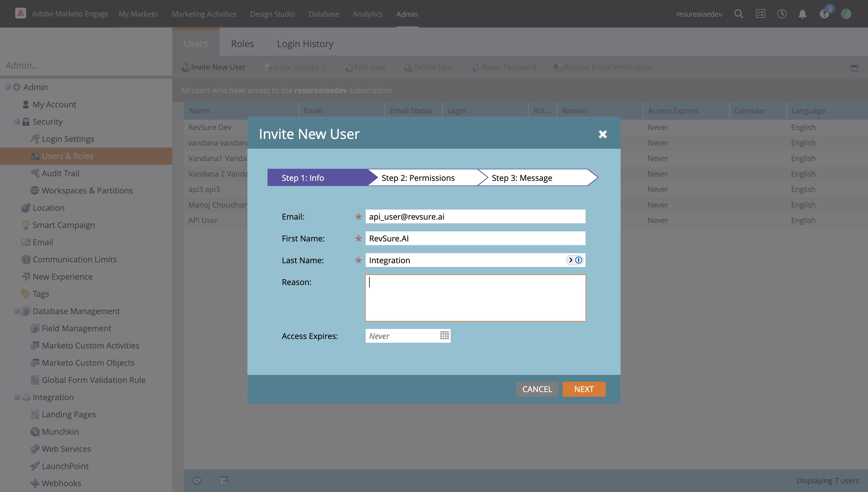Collapse the Security tree node
Image resolution: width=868 pixels, height=492 pixels.
click(x=17, y=122)
